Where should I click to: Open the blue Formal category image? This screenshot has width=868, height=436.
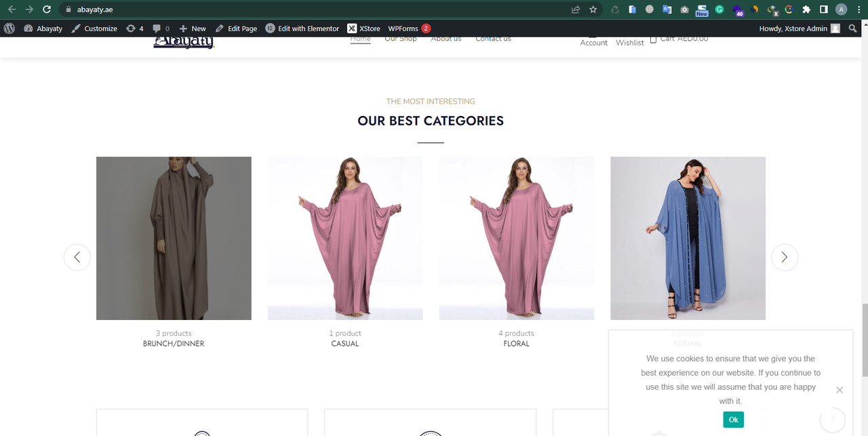688,238
